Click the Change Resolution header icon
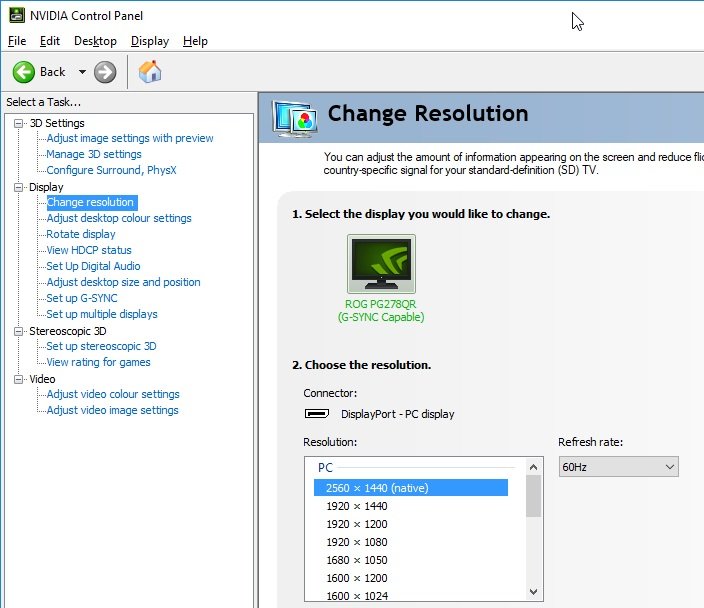704x608 pixels. click(x=295, y=119)
